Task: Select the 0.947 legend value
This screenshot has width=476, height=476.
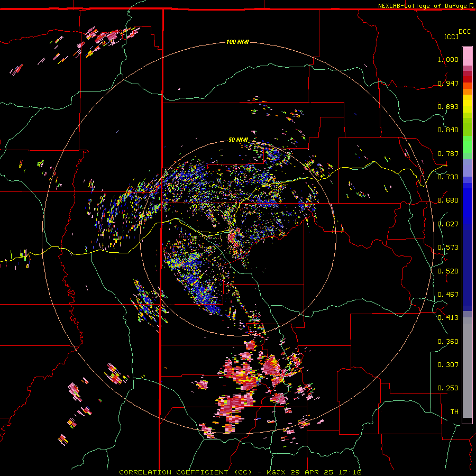Action: (x=448, y=83)
